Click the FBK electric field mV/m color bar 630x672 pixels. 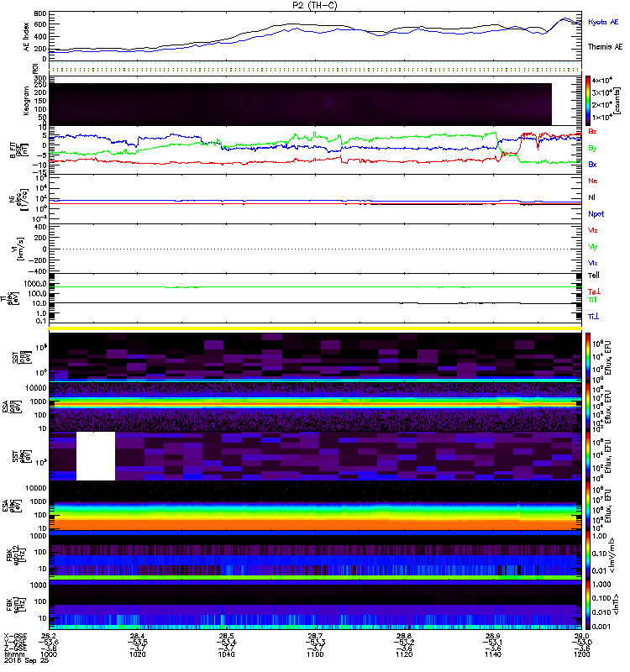(x=588, y=555)
